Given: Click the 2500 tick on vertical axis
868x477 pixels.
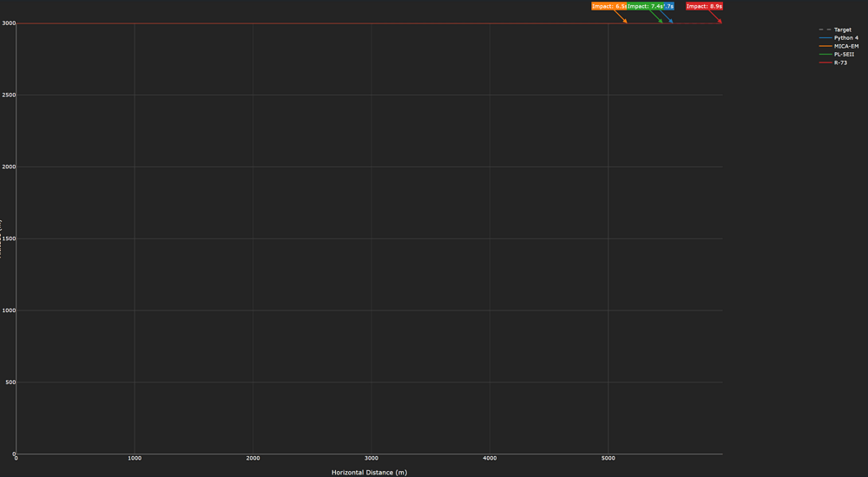Looking at the screenshot, I should click(7, 95).
